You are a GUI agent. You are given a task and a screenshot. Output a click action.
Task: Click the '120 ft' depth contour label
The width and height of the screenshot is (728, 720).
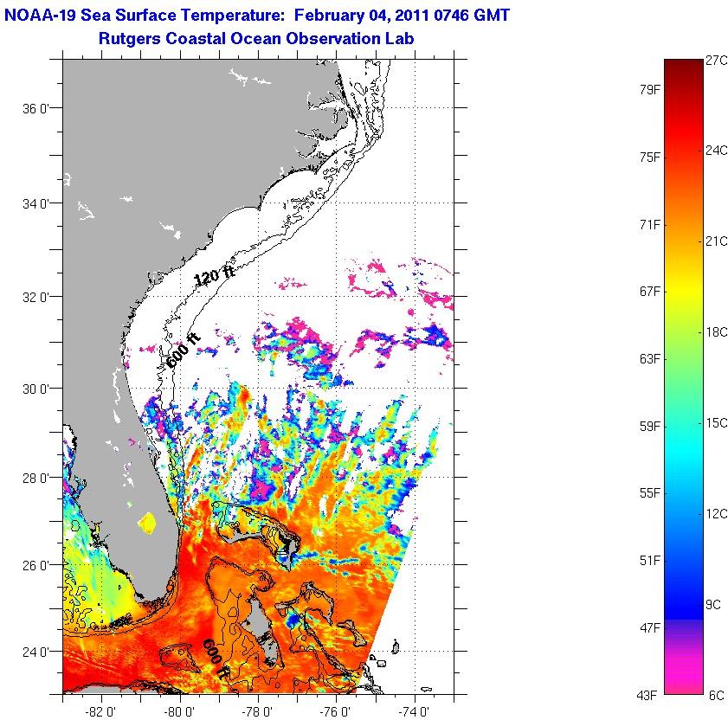[215, 275]
